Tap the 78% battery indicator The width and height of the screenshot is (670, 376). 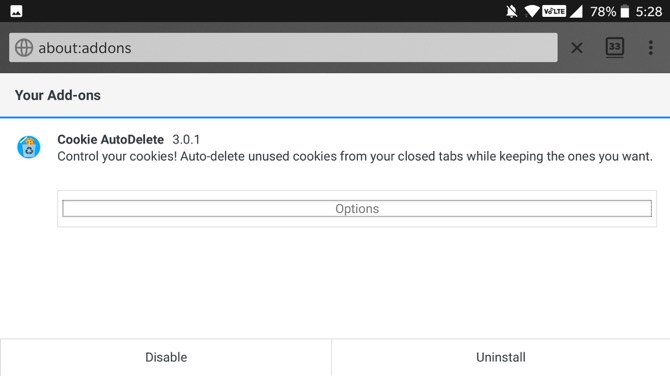click(x=610, y=11)
